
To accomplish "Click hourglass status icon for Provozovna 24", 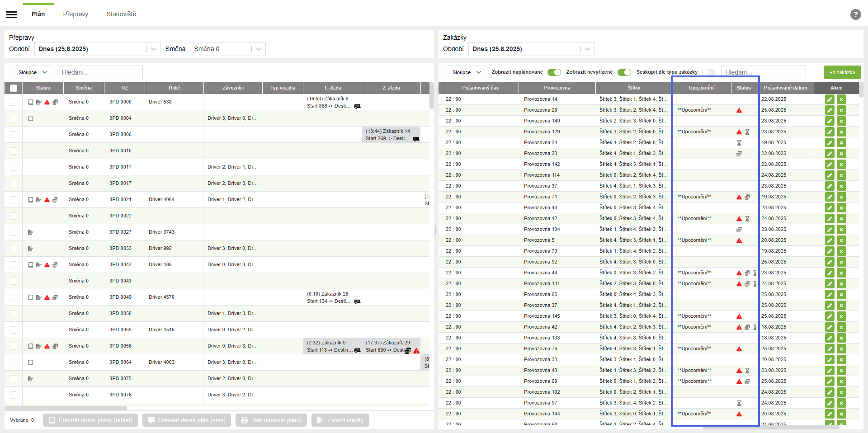I will click(739, 143).
